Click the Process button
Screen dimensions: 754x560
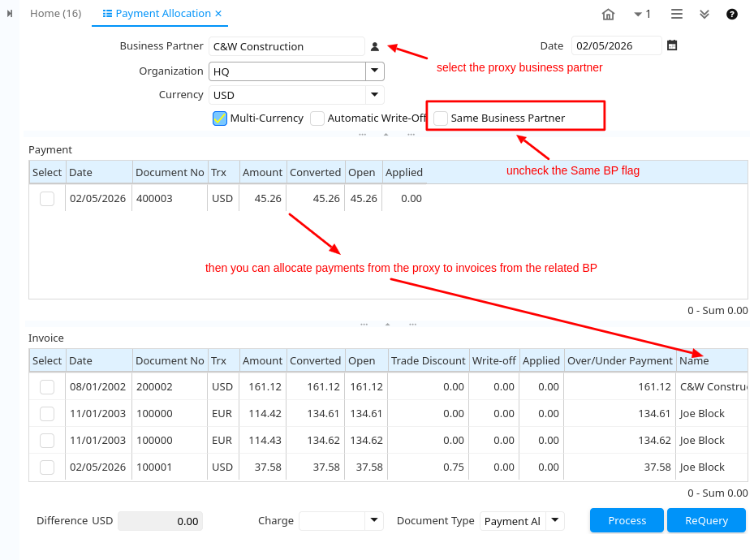627,520
